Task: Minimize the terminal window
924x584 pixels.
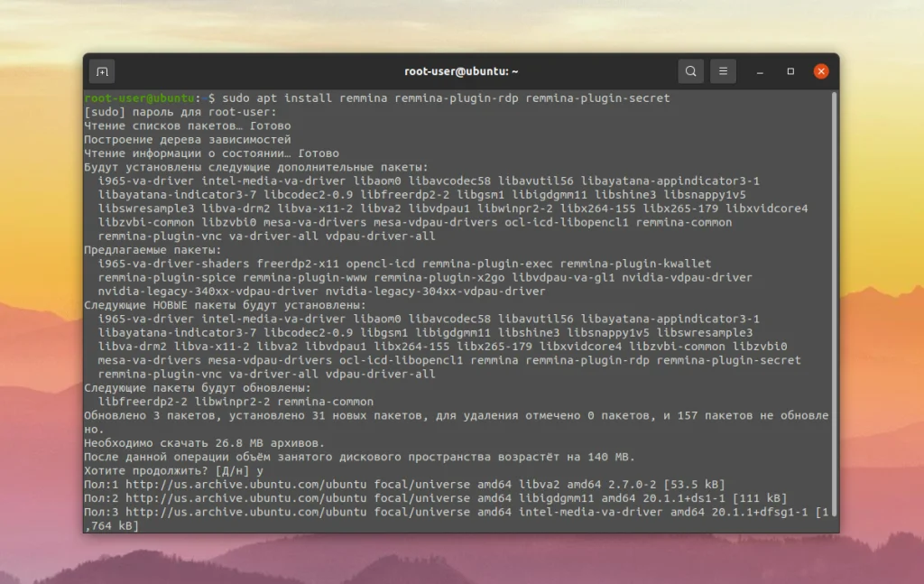Action: (x=759, y=70)
